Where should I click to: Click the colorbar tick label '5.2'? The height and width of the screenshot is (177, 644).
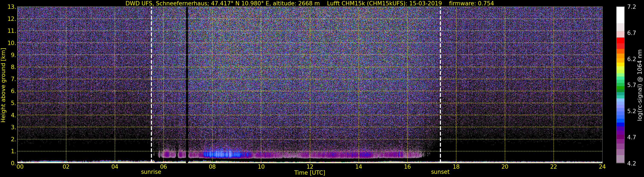pos(631,111)
